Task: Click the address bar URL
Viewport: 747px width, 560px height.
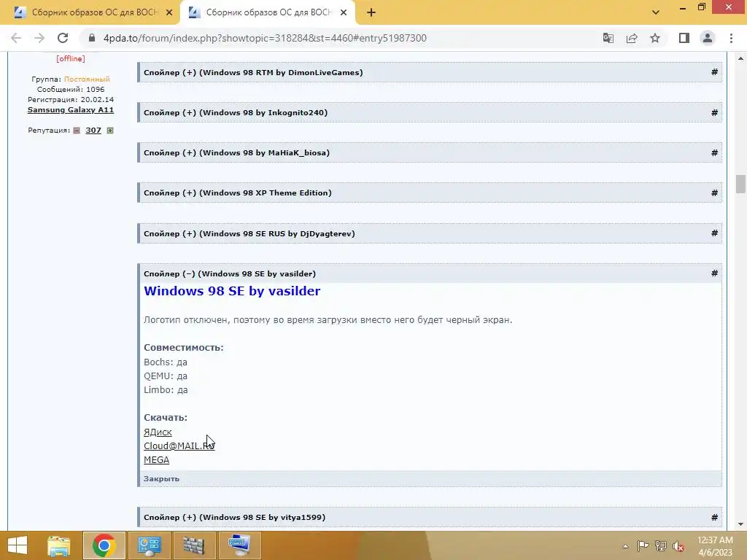Action: 265,38
